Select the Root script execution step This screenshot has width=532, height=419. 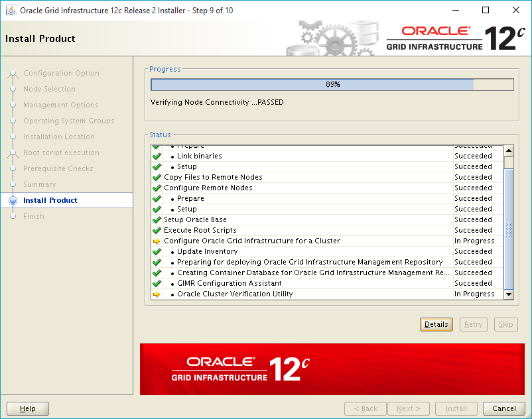coord(62,152)
